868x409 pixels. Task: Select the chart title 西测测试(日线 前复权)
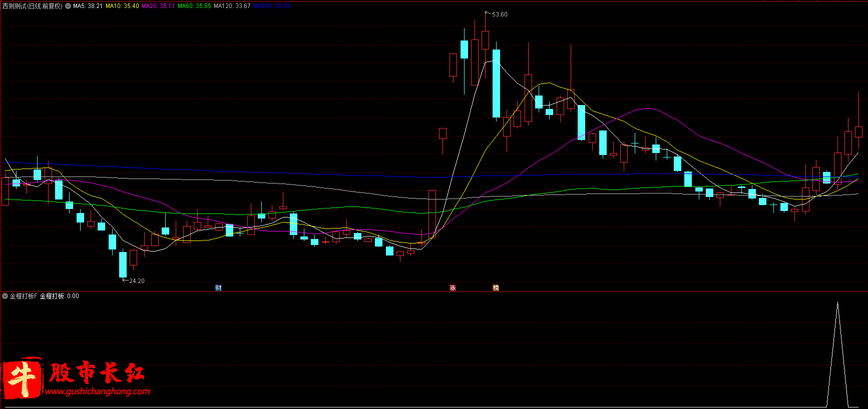tap(33, 6)
